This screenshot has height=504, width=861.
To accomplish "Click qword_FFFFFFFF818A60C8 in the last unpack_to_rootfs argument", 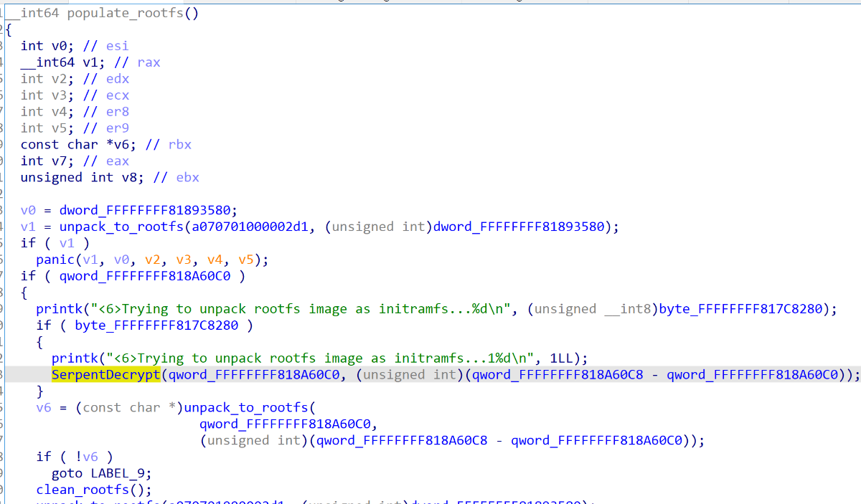I will (401, 441).
